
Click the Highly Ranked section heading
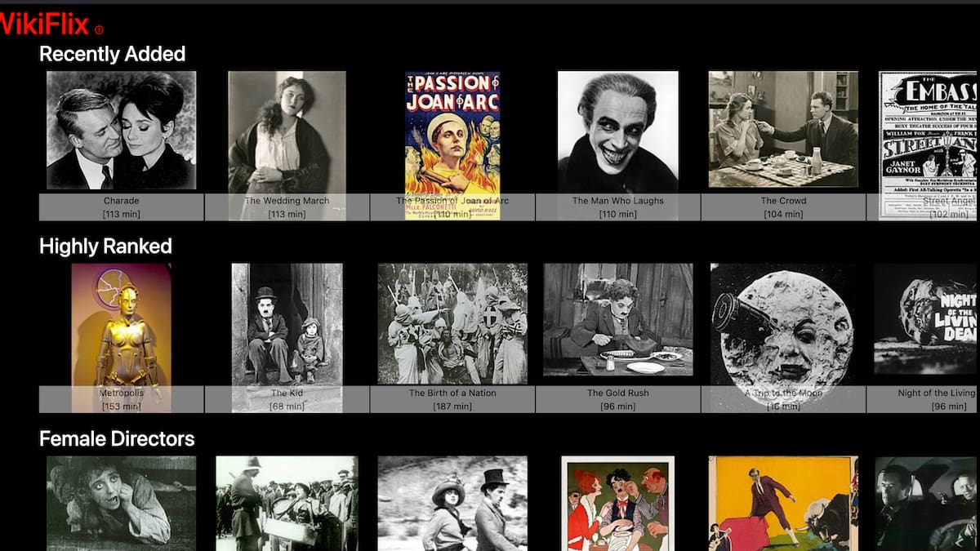pyautogui.click(x=105, y=247)
